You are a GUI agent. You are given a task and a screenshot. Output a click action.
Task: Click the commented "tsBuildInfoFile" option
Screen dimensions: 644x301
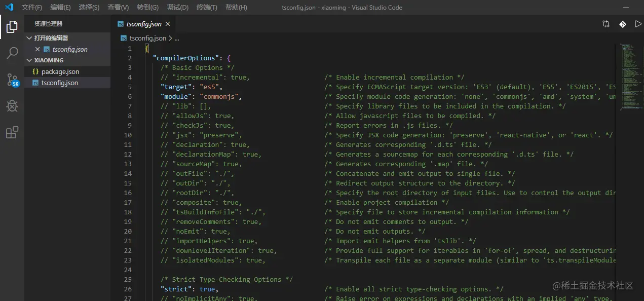click(213, 212)
